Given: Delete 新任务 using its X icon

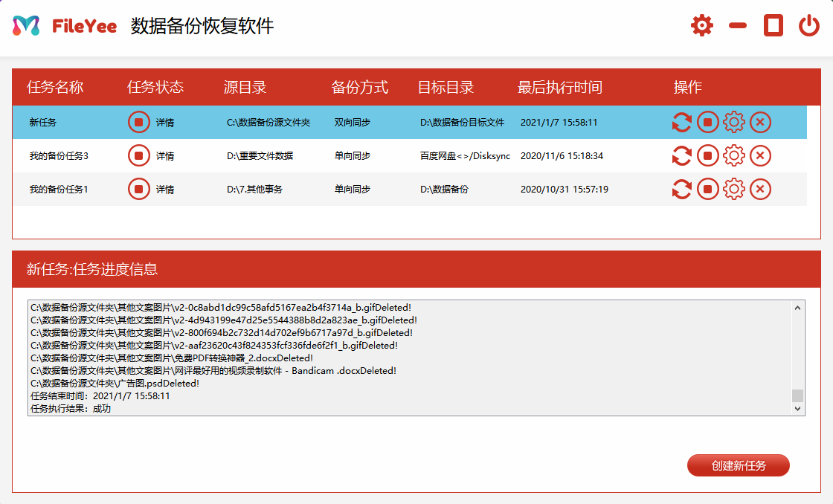Looking at the screenshot, I should (x=760, y=122).
